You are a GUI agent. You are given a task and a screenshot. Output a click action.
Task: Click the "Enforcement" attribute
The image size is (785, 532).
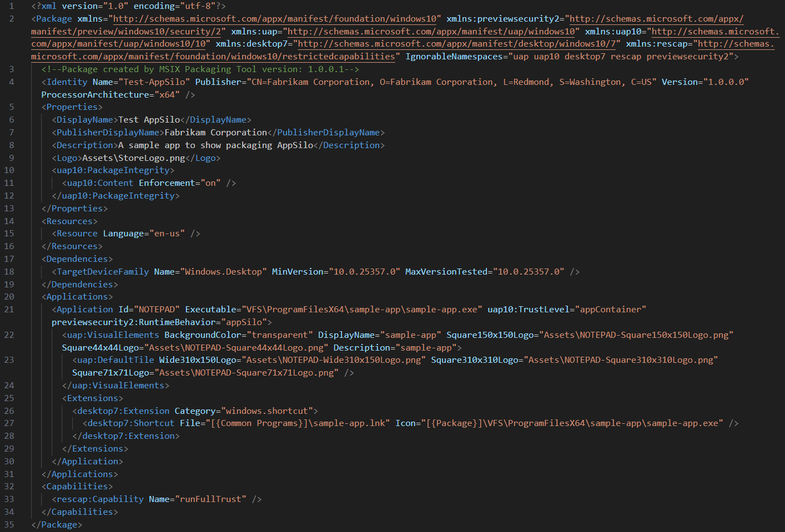pos(167,183)
